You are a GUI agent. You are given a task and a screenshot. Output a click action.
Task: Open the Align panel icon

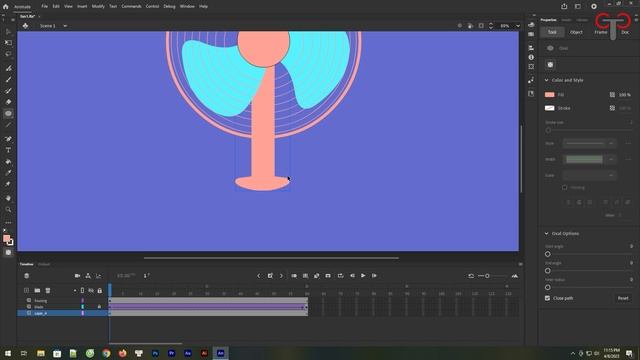pyautogui.click(x=531, y=48)
